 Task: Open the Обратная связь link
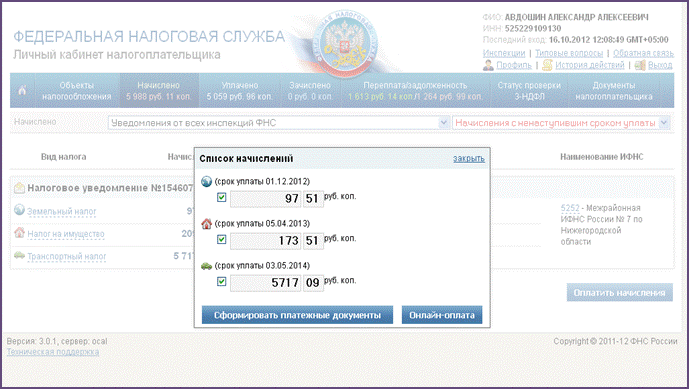click(643, 53)
